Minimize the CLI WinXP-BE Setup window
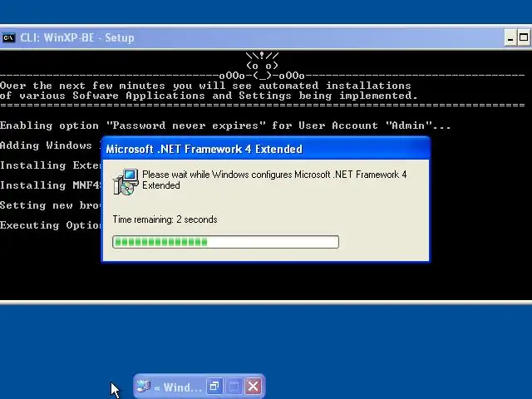532x399 pixels. click(x=510, y=37)
